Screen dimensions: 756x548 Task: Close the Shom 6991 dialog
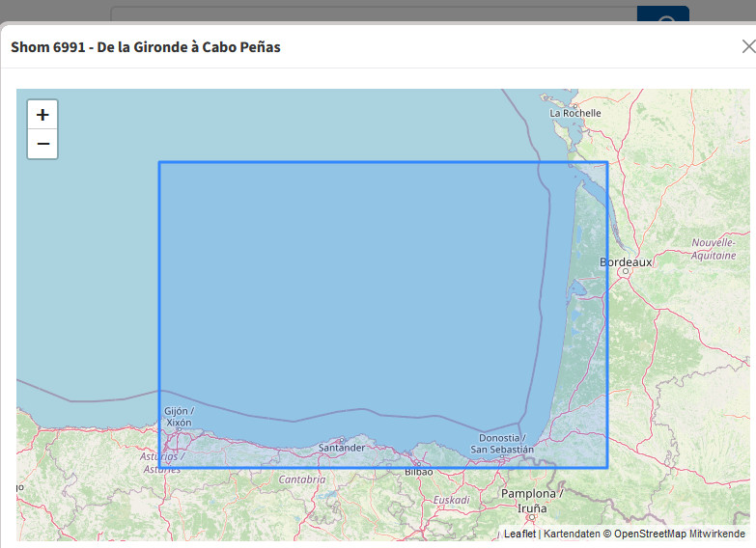point(747,46)
